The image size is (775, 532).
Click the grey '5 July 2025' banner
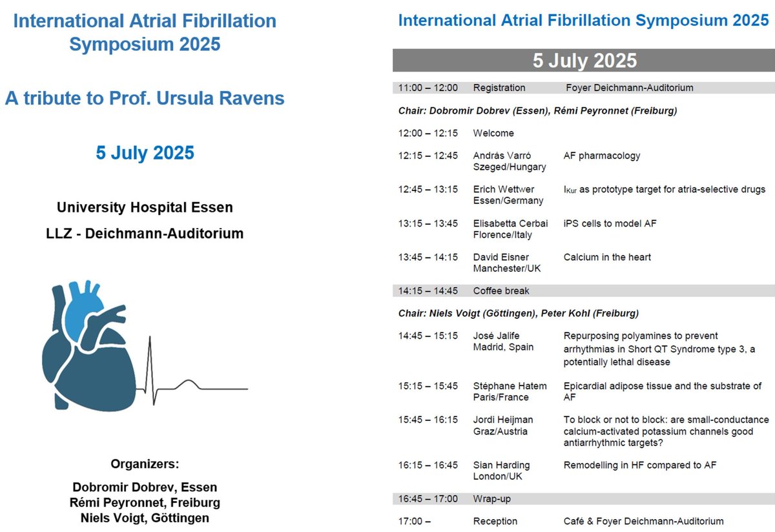click(x=584, y=61)
